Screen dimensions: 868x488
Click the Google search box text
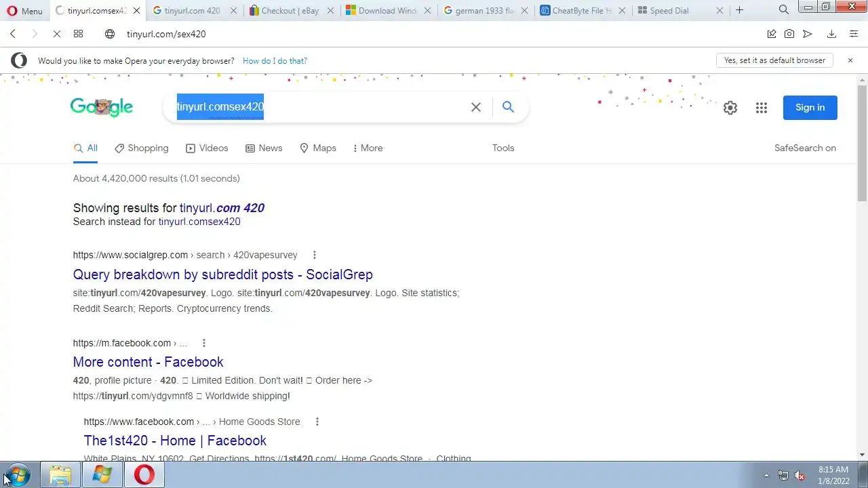coord(220,106)
